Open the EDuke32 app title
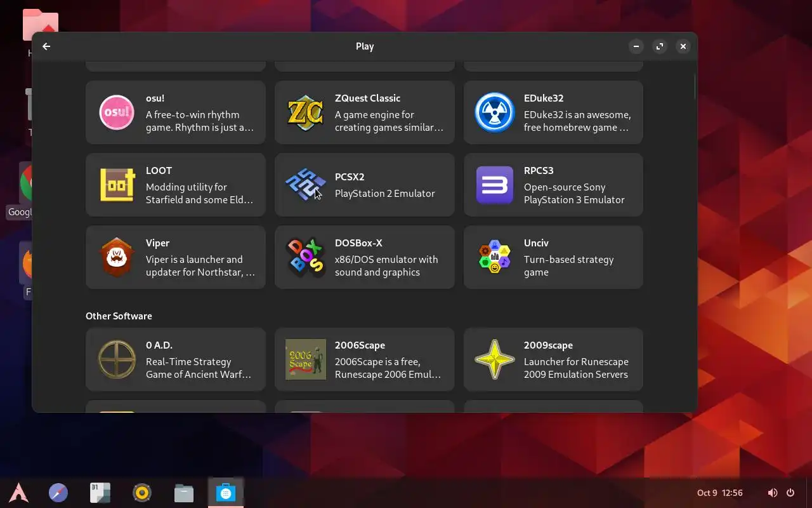812x508 pixels. click(544, 98)
